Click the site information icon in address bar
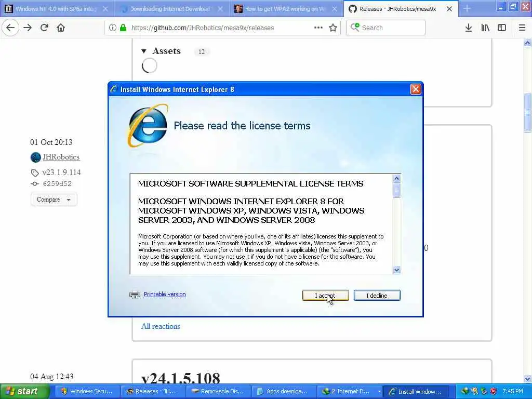This screenshot has height=399, width=532. 113,28
